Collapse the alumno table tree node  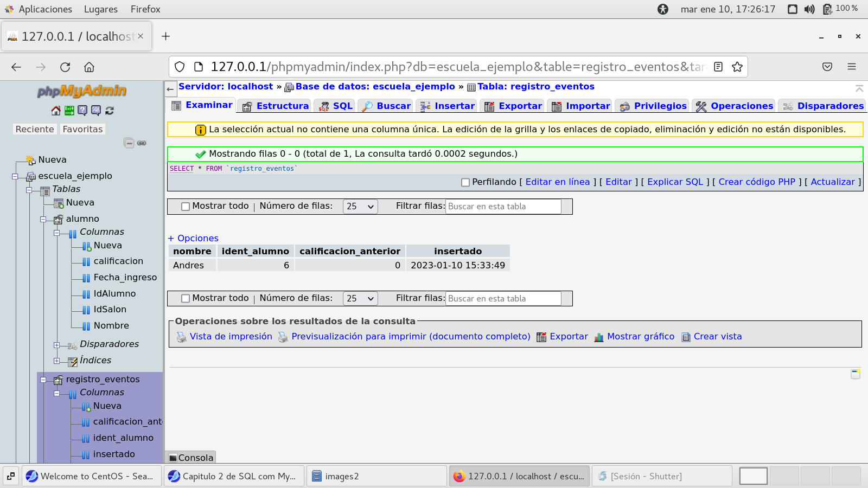(x=43, y=219)
